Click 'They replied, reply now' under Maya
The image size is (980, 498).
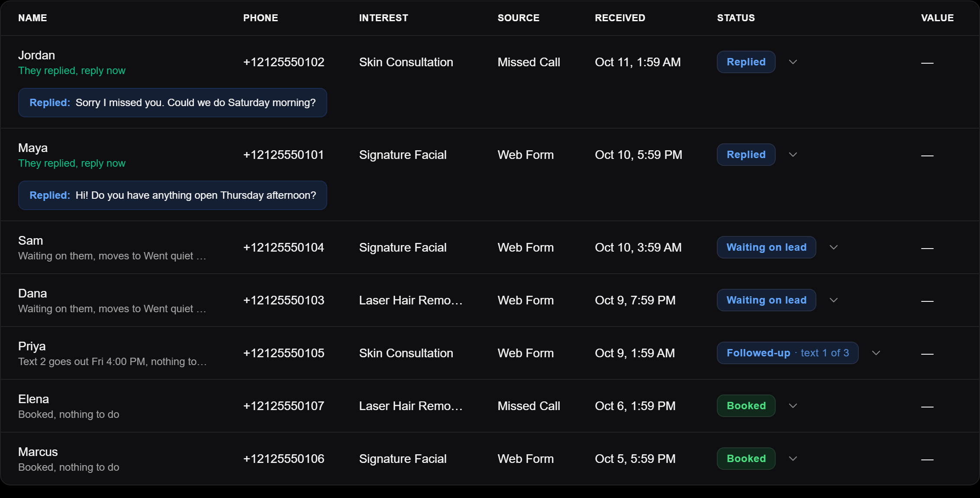coord(72,163)
